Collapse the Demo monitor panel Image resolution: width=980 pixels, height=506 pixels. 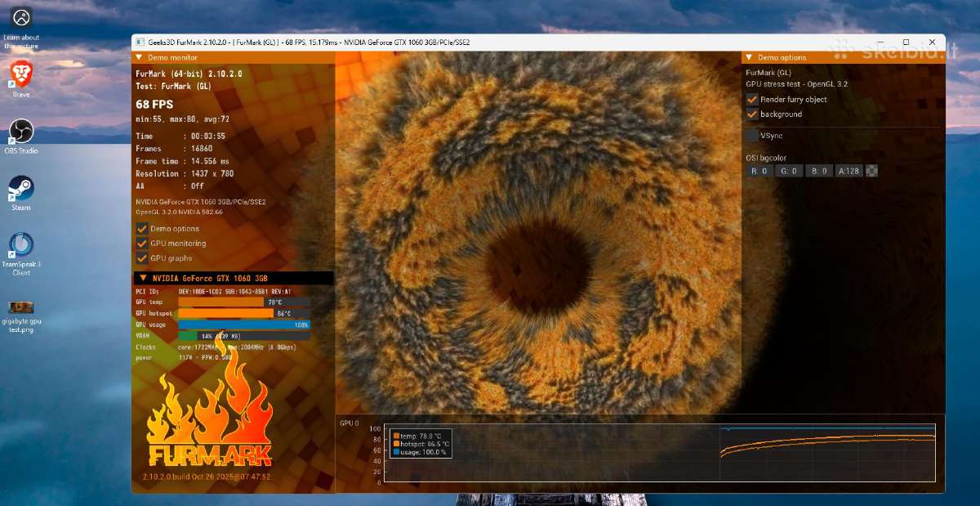click(x=139, y=57)
